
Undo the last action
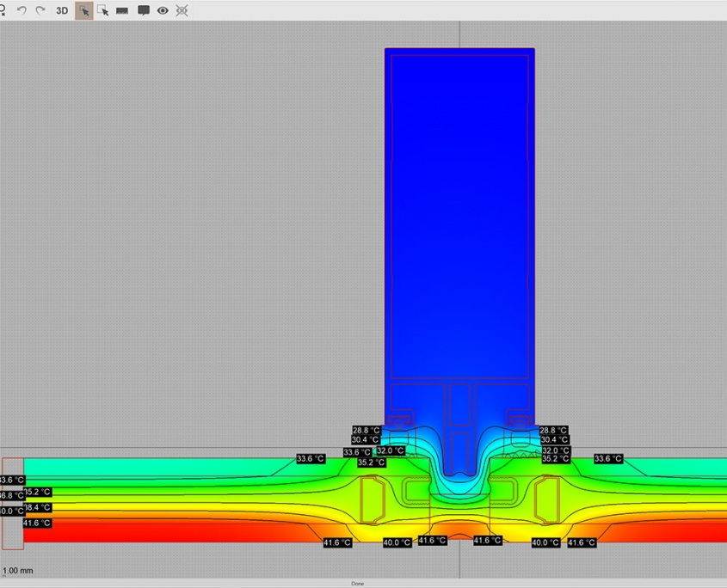[x=22, y=10]
